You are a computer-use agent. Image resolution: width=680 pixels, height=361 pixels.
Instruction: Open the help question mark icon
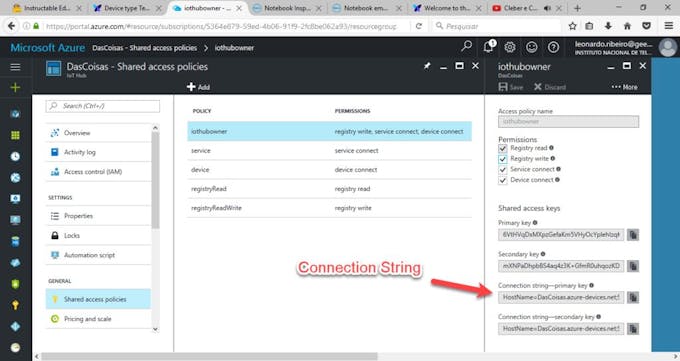pos(553,47)
